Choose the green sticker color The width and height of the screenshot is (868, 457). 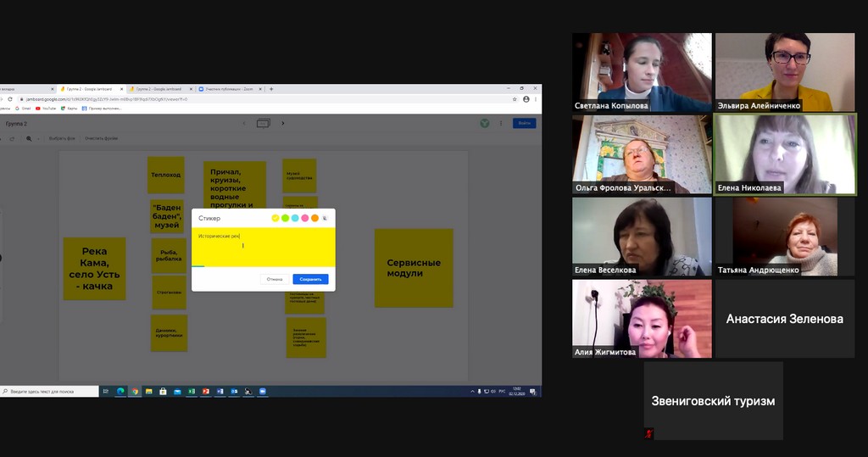[285, 218]
